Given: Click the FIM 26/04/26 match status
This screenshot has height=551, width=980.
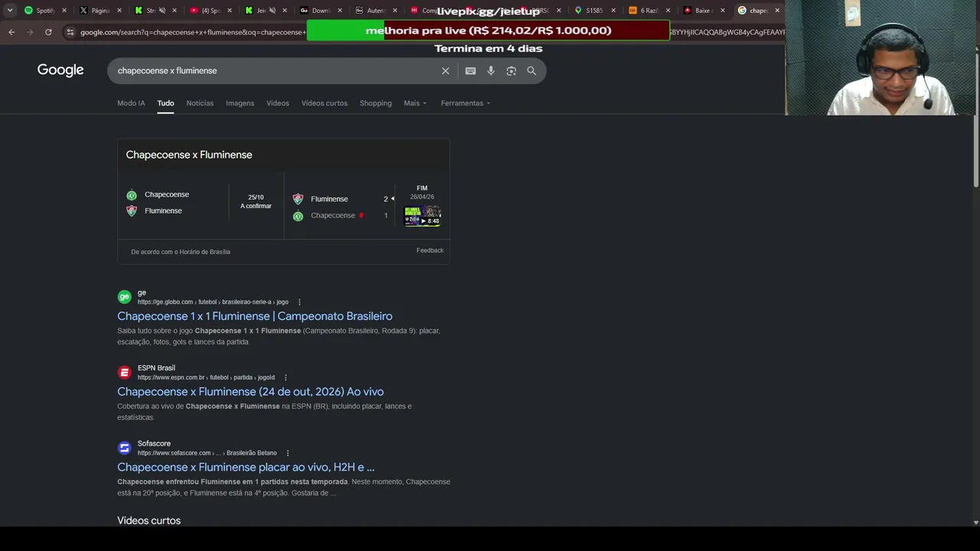Looking at the screenshot, I should (422, 192).
